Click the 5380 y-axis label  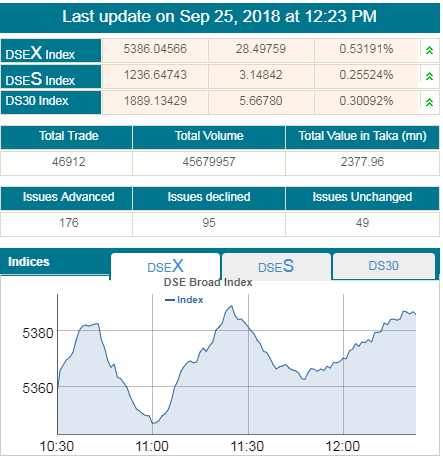click(38, 333)
